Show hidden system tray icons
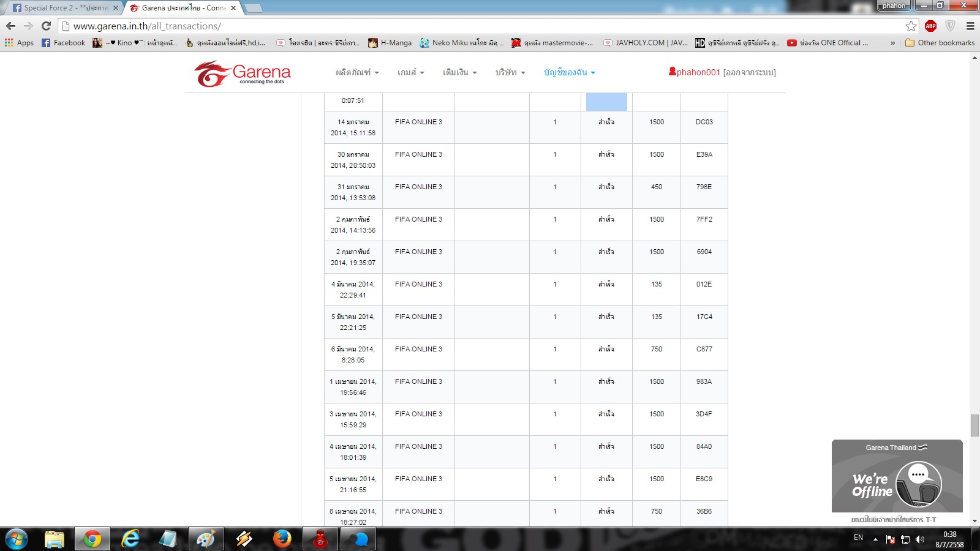980x551 pixels. (875, 539)
